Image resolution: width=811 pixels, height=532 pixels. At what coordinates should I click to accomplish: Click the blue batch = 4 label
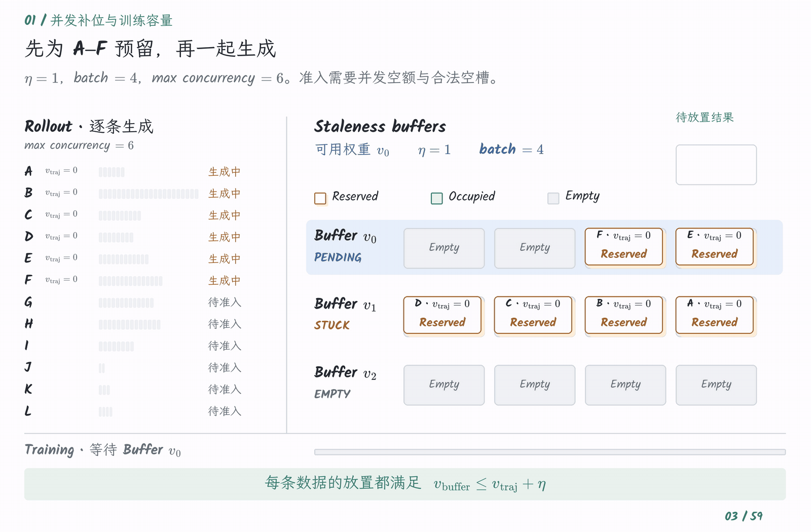coord(511,149)
